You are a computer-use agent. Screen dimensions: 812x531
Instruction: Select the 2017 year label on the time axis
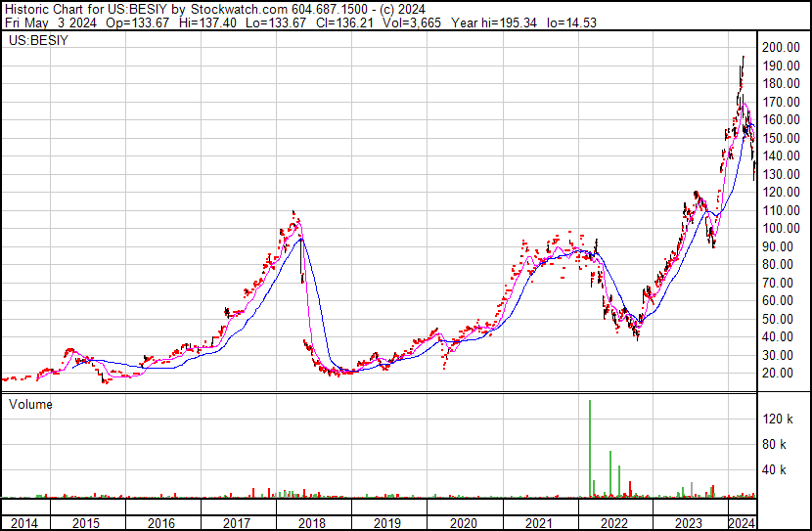pos(237,523)
